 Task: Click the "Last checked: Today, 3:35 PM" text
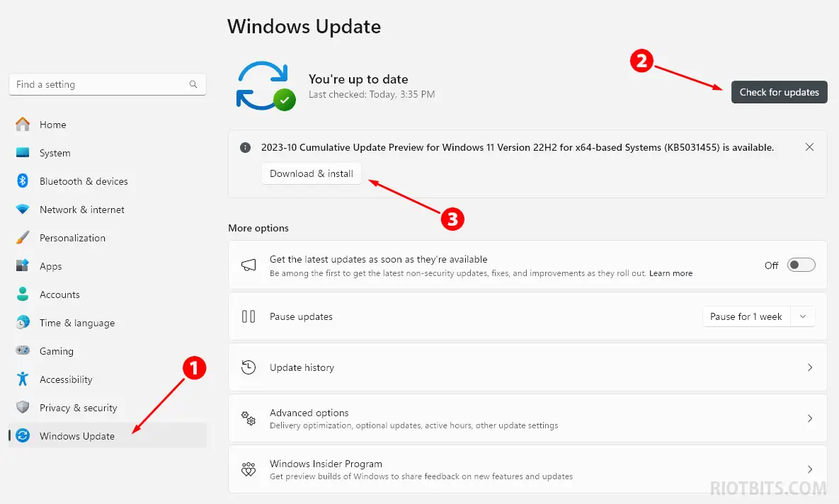coord(372,95)
